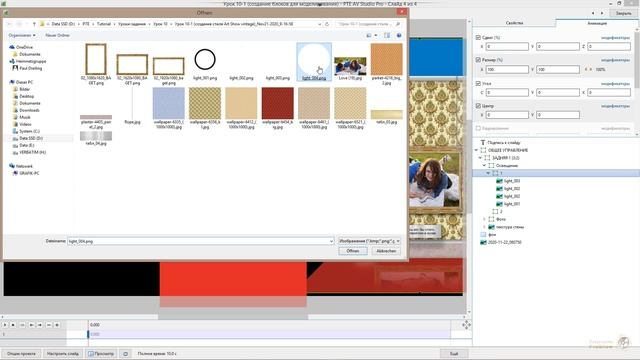Select the Love (19).jpg thumbnail
Viewport: 640px width, 360px height.
point(350,66)
